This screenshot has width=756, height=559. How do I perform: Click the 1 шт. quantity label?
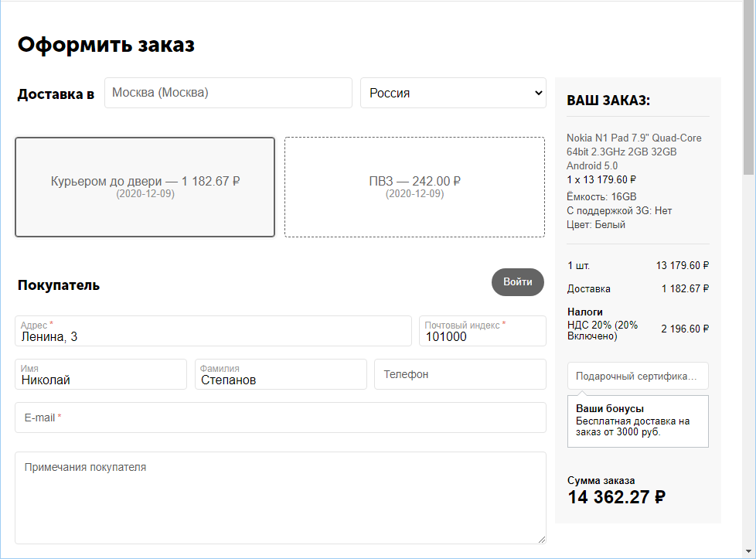point(578,265)
